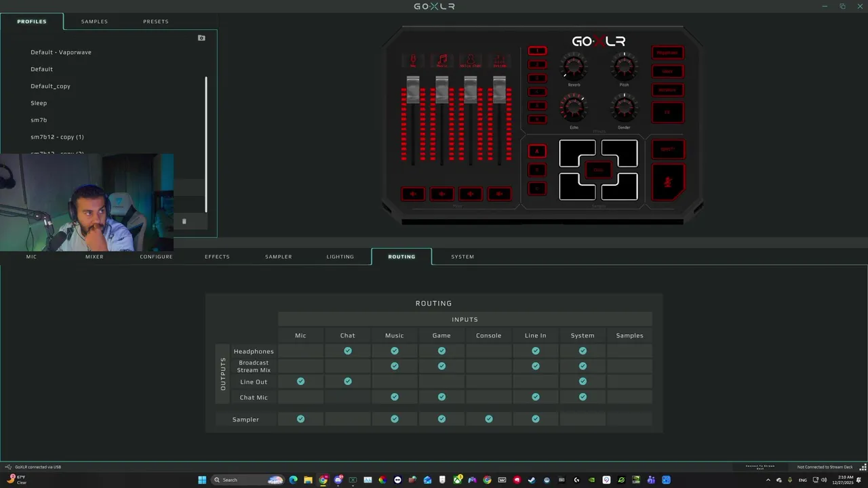
Task: Click the Voice Chat channel display icon
Action: coord(471,60)
